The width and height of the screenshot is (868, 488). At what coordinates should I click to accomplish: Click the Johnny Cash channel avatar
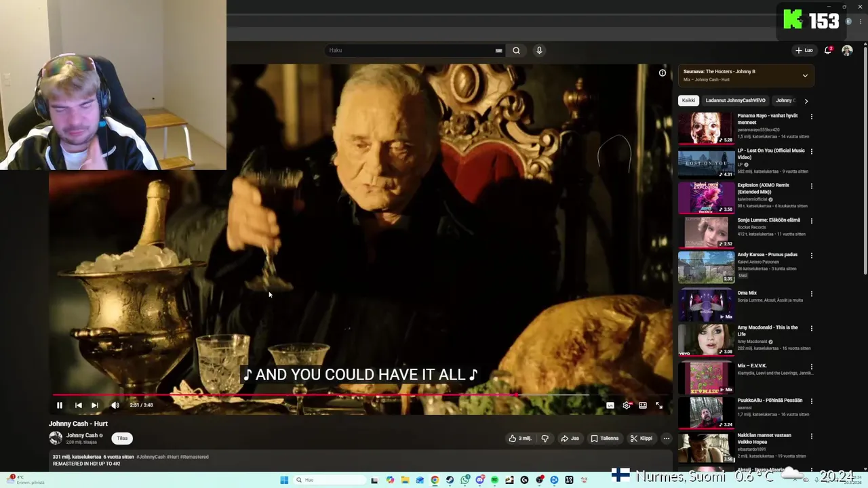[56, 438]
